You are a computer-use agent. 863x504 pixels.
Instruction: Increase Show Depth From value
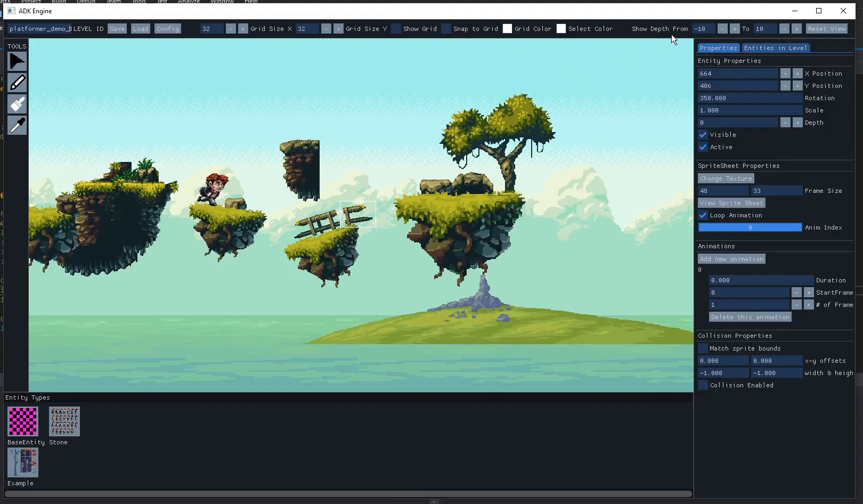click(x=735, y=29)
